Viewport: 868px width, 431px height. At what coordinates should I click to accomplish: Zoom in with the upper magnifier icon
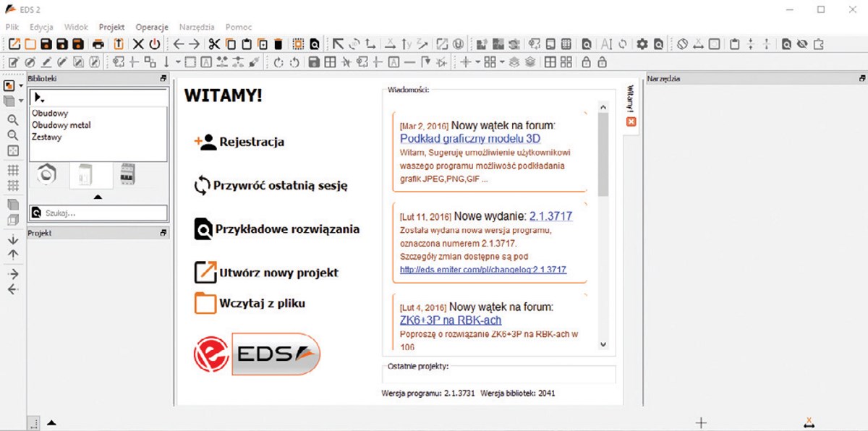pos(12,120)
